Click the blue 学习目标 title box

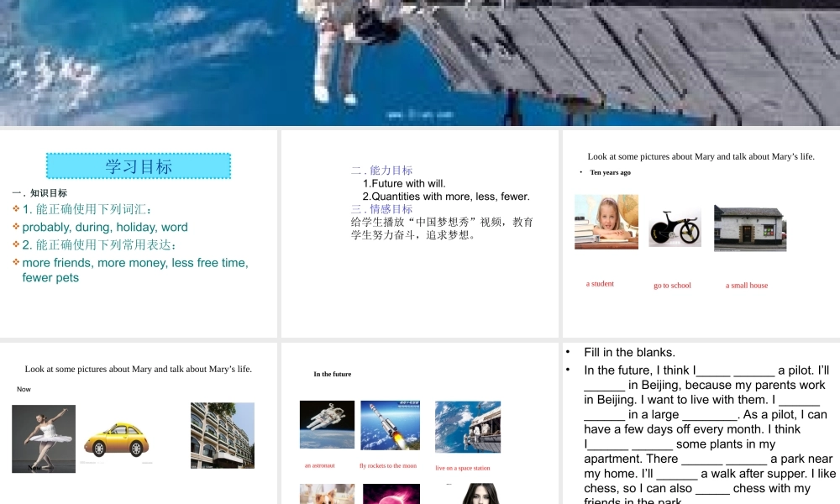139,166
